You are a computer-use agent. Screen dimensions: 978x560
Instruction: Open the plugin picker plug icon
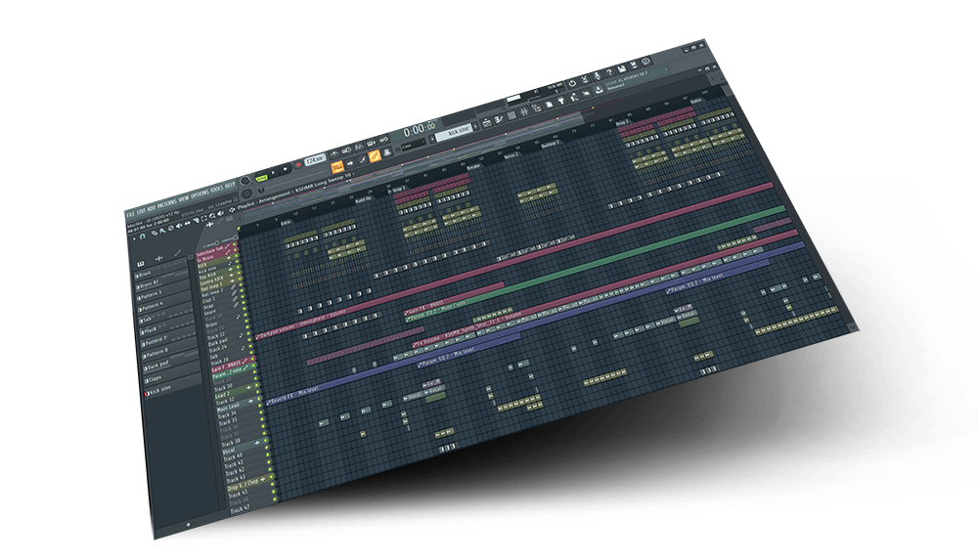[561, 101]
